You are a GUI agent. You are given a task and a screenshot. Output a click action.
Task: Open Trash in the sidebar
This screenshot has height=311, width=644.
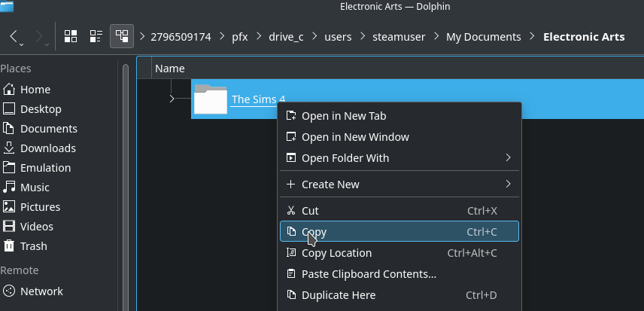(x=33, y=246)
